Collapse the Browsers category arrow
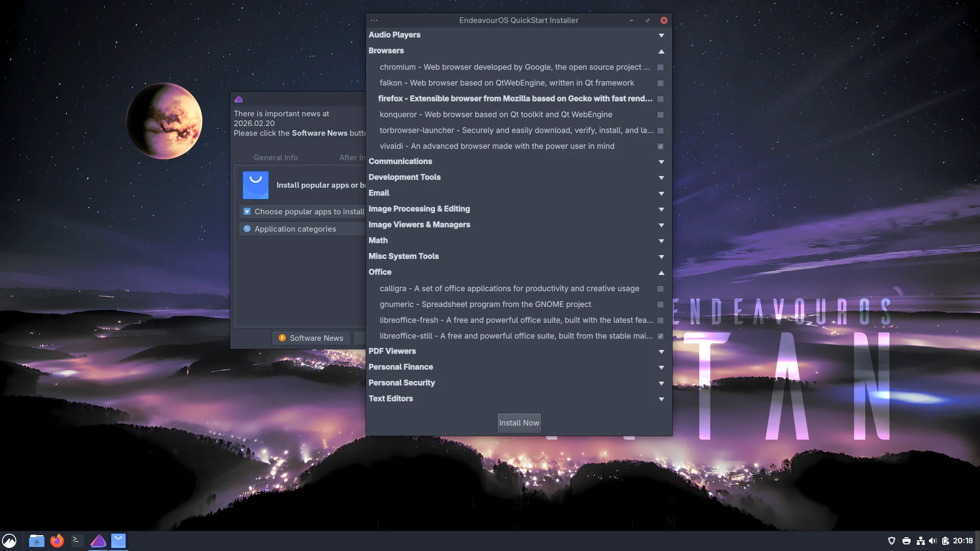Viewport: 980px width, 551px height. click(661, 51)
